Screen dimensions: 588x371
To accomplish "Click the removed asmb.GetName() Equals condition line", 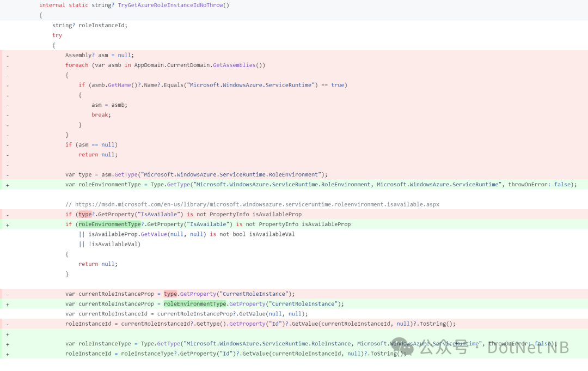I will [x=213, y=85].
